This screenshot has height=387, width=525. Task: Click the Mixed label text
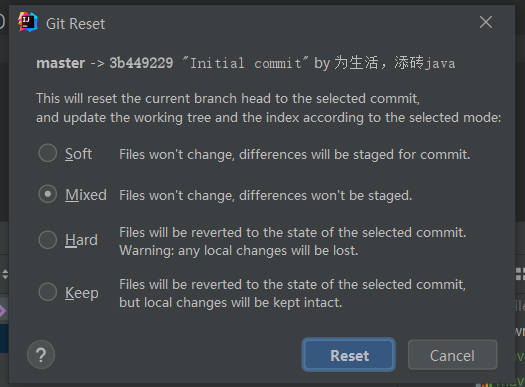86,195
